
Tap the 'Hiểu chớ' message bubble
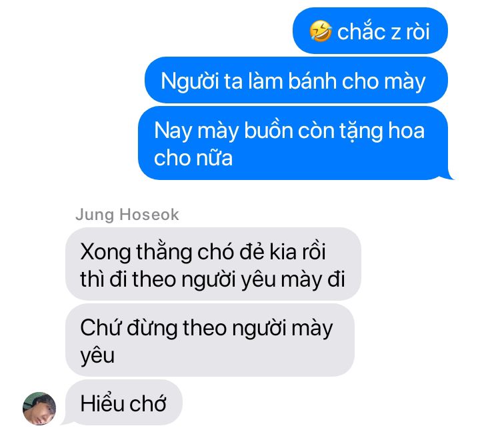(x=124, y=403)
